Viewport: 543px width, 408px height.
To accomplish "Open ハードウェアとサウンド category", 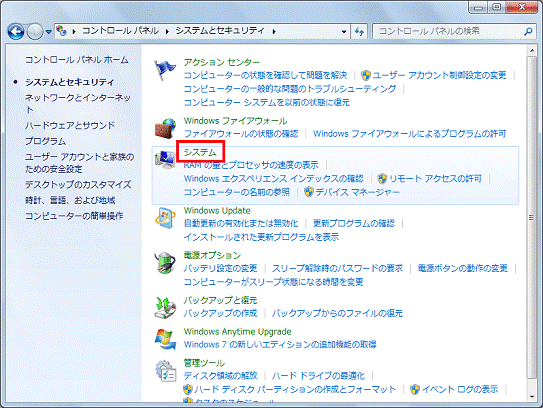I will [70, 125].
